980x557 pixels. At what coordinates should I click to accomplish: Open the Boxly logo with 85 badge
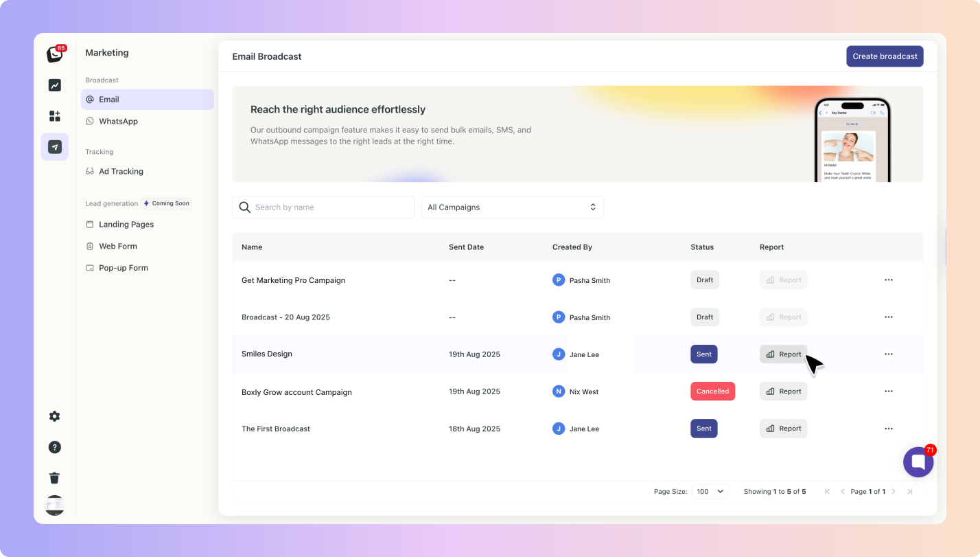click(55, 54)
